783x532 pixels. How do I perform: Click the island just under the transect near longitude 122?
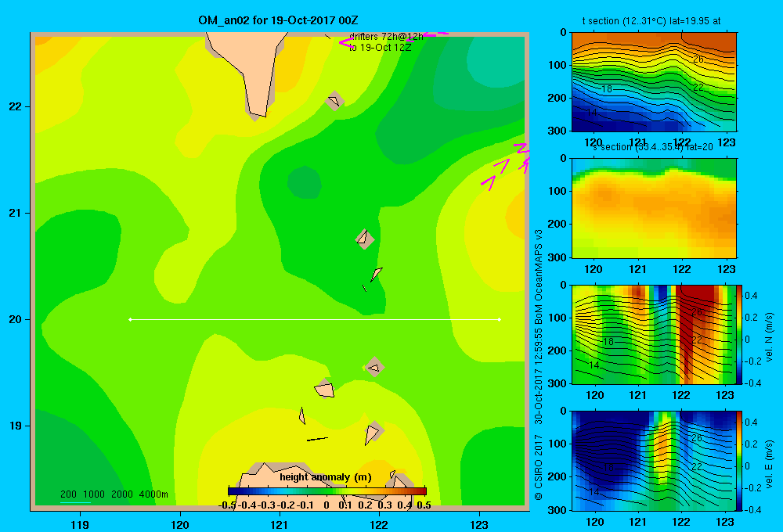tap(374, 367)
